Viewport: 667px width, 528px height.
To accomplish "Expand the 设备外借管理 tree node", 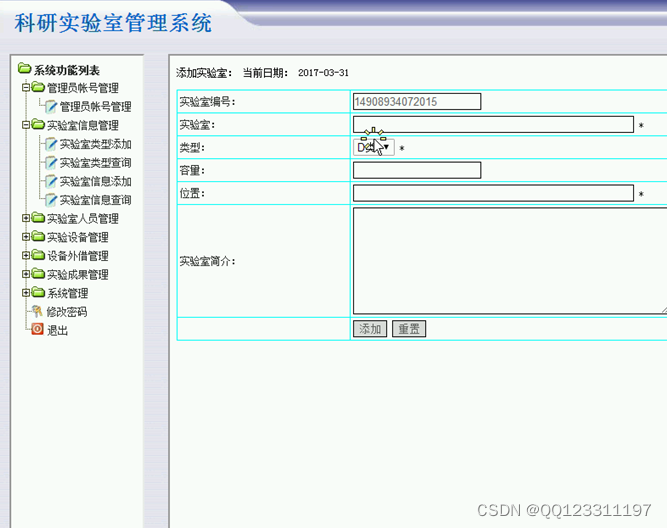I will pyautogui.click(x=26, y=255).
